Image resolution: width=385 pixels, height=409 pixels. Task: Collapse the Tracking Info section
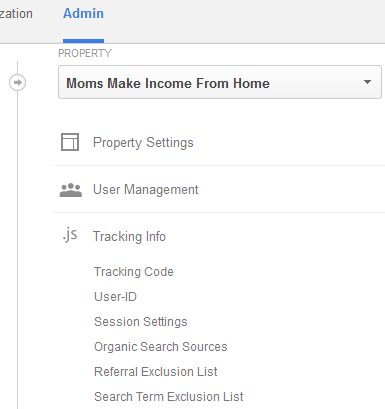click(129, 236)
